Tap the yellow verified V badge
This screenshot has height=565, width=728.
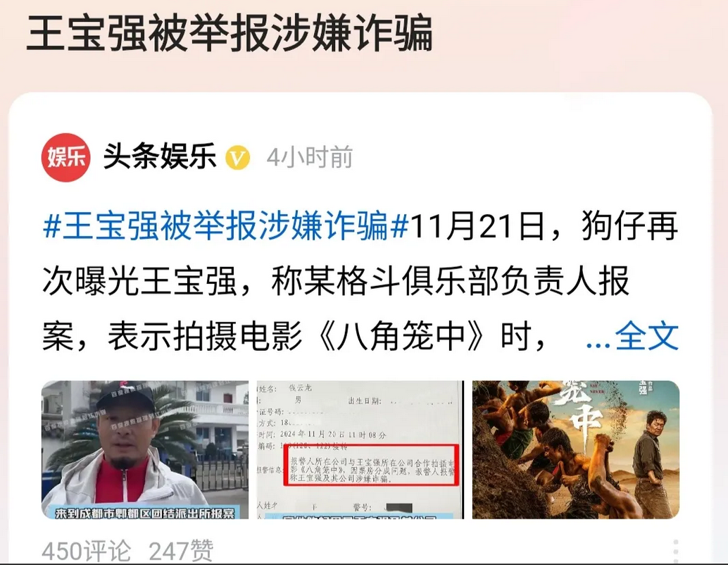[x=238, y=158]
